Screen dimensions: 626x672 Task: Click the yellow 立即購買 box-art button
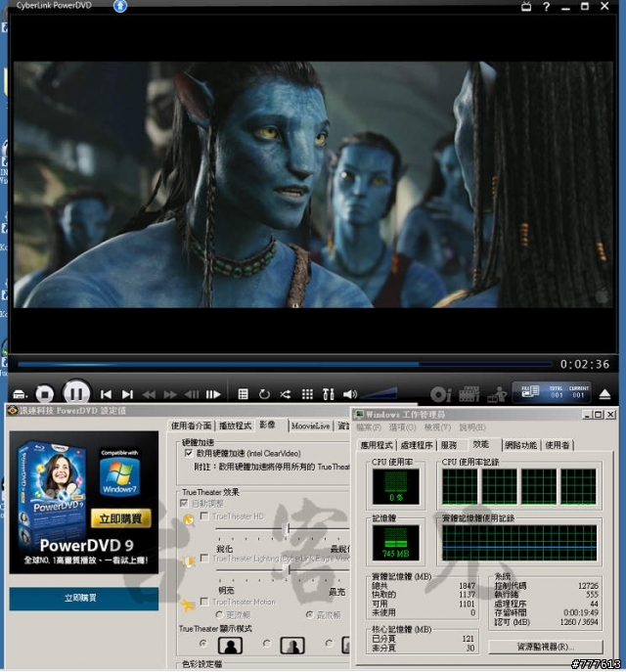[x=120, y=519]
